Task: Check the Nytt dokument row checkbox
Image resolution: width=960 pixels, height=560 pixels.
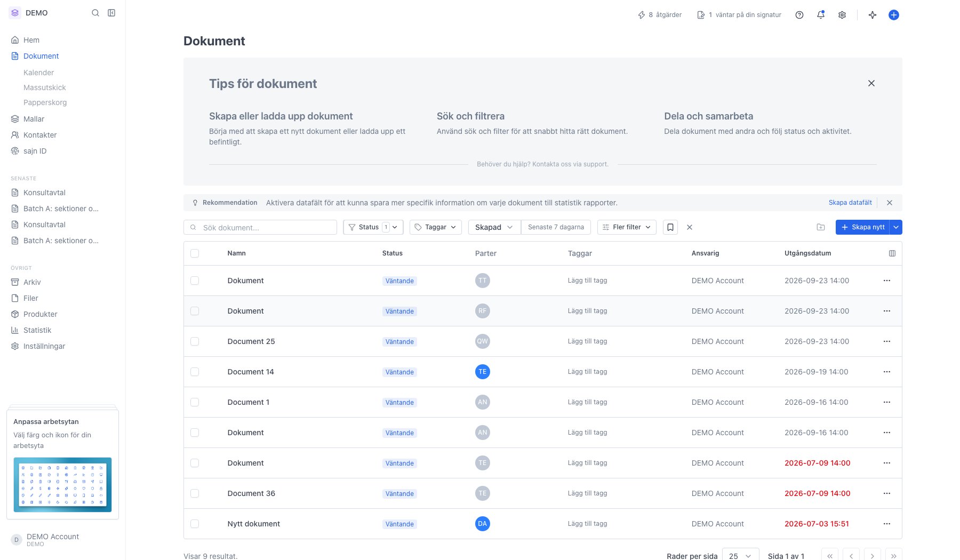Action: pos(195,524)
